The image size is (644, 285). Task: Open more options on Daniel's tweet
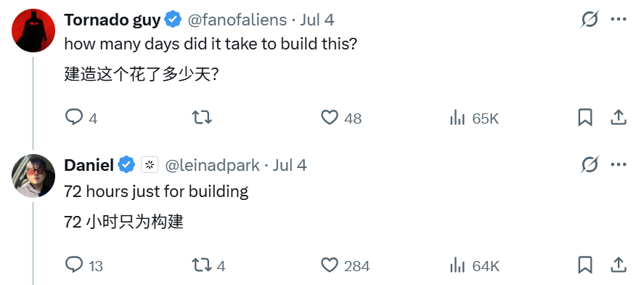pos(618,165)
